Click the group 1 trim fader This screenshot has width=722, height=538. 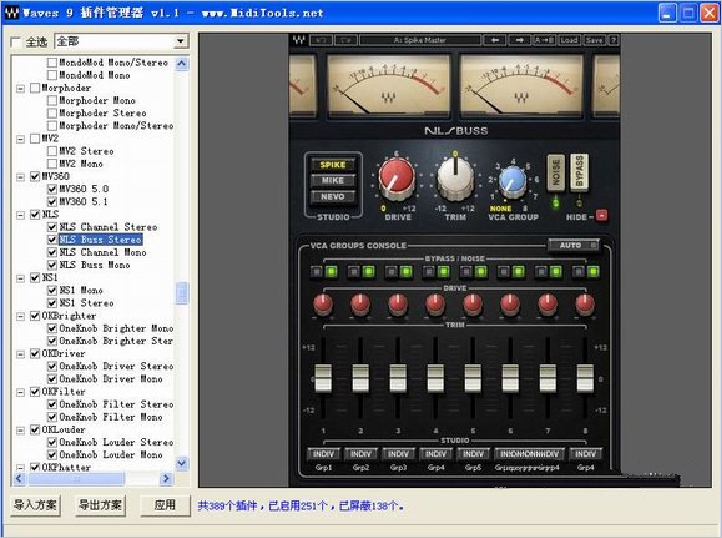pos(323,378)
